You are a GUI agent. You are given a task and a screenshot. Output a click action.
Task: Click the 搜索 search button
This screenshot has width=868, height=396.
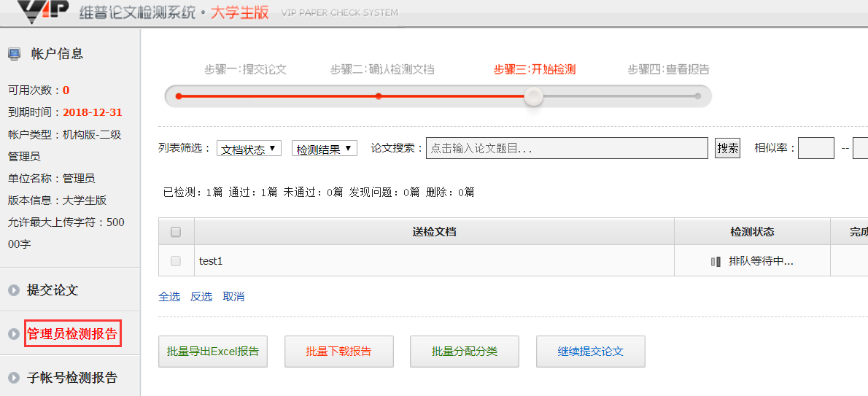pos(727,149)
